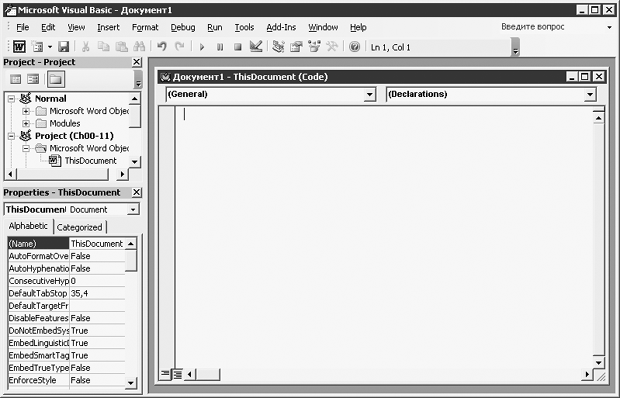
Task: Collapse the Normal project node
Action: [x=12, y=98]
